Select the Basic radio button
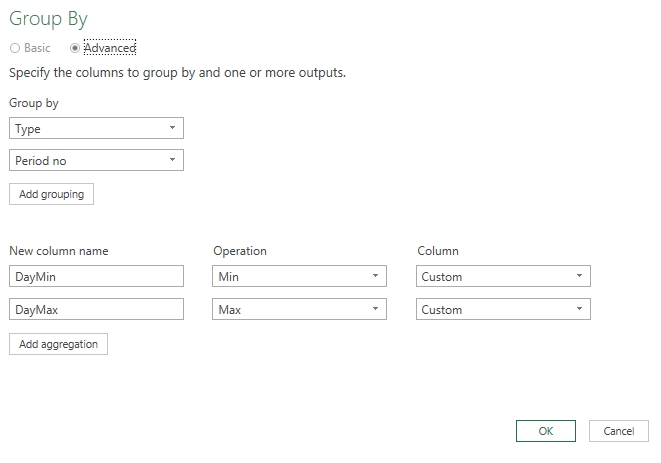 coord(15,48)
